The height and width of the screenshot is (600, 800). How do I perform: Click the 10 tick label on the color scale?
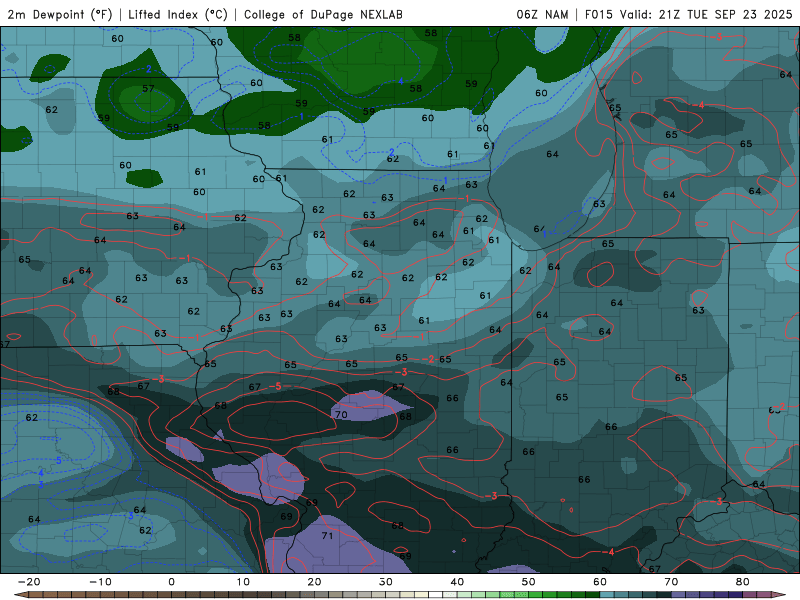click(x=243, y=582)
